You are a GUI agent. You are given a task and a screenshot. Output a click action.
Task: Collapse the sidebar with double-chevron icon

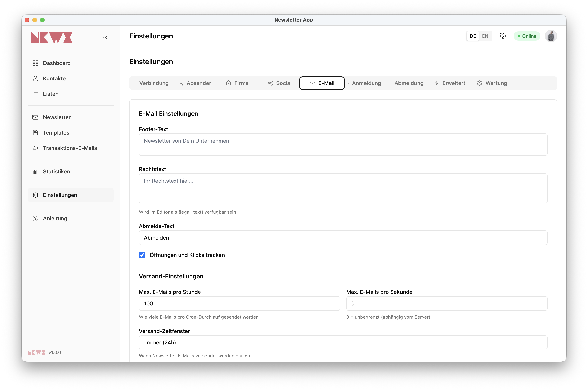pyautogui.click(x=105, y=37)
